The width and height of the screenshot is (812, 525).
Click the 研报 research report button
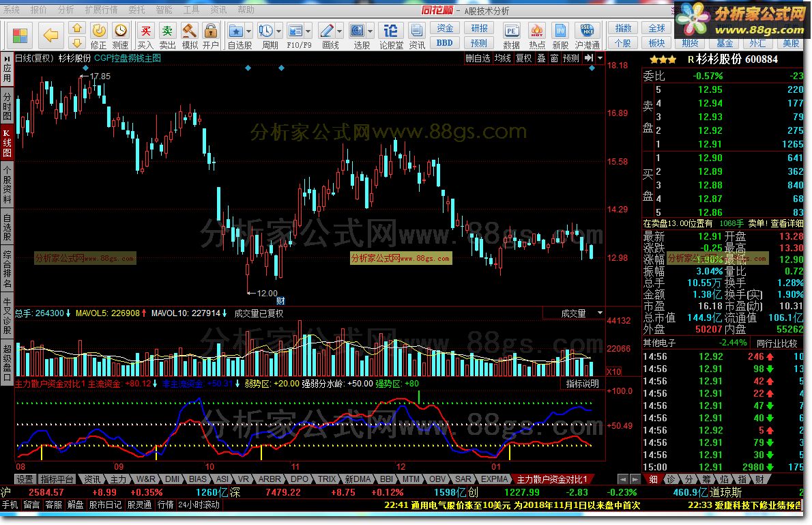[478, 29]
